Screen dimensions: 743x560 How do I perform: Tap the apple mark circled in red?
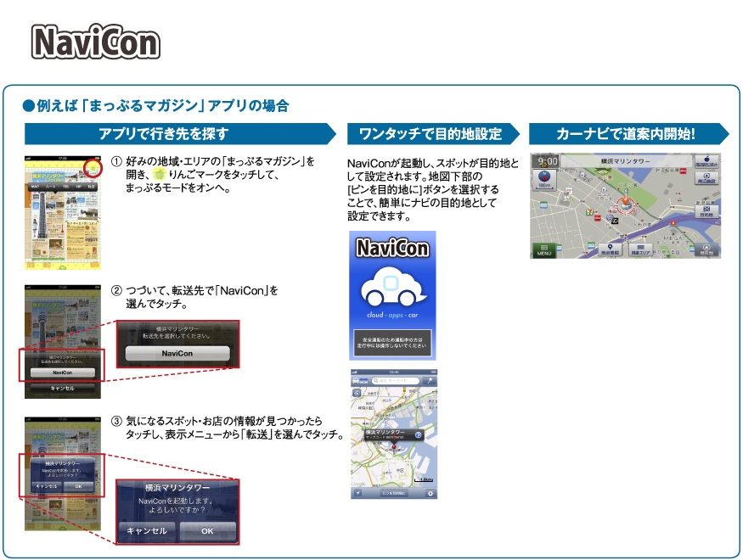pos(93,167)
